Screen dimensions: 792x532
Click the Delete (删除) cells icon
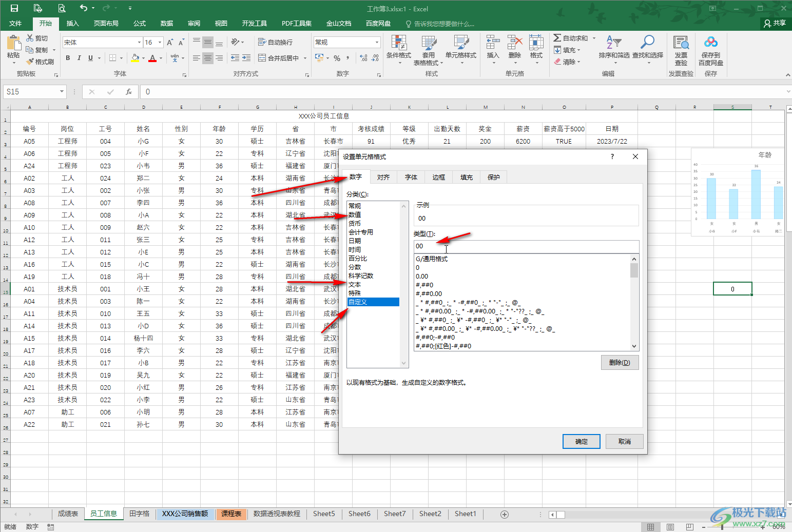coord(514,43)
